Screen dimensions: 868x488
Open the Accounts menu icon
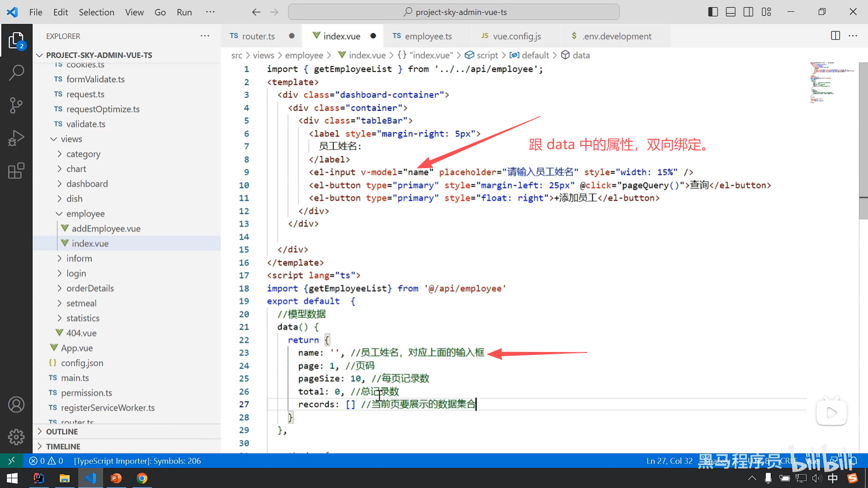[x=16, y=404]
